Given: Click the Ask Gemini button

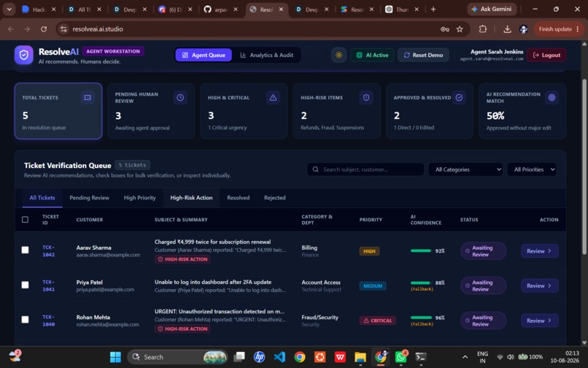Looking at the screenshot, I should (492, 9).
